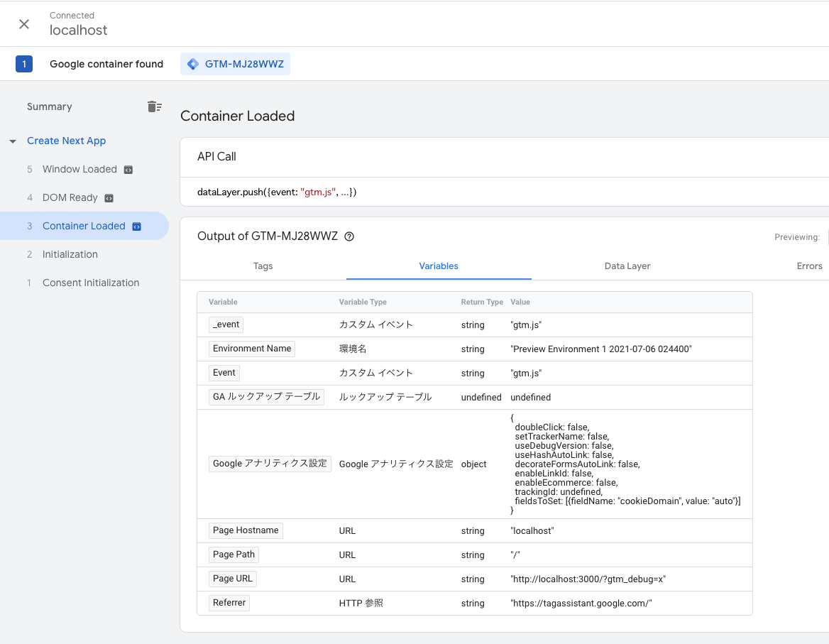The image size is (829, 644).
Task: Click the GA ルックアップ テーブル variable chip
Action: pyautogui.click(x=266, y=396)
